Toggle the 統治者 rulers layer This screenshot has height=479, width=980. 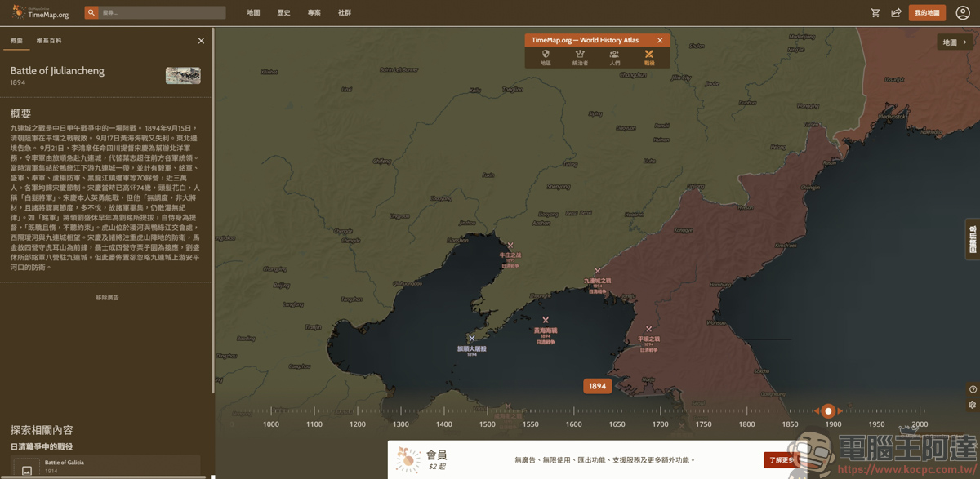pyautogui.click(x=580, y=57)
